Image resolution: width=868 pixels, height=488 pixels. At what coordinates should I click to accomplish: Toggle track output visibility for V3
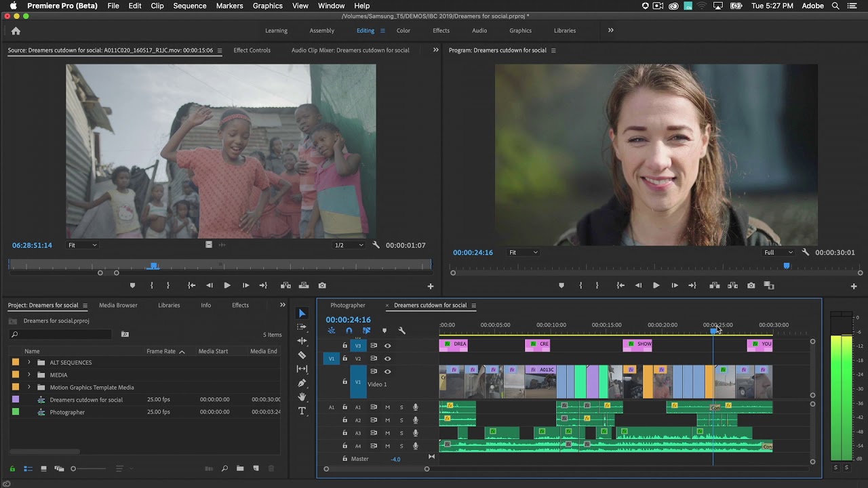point(387,346)
